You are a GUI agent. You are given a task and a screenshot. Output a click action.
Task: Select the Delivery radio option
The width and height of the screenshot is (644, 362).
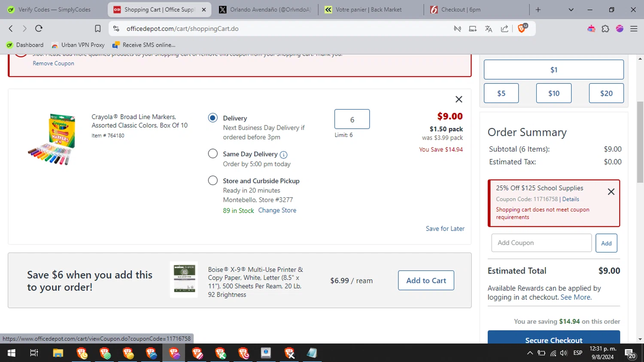(x=213, y=118)
